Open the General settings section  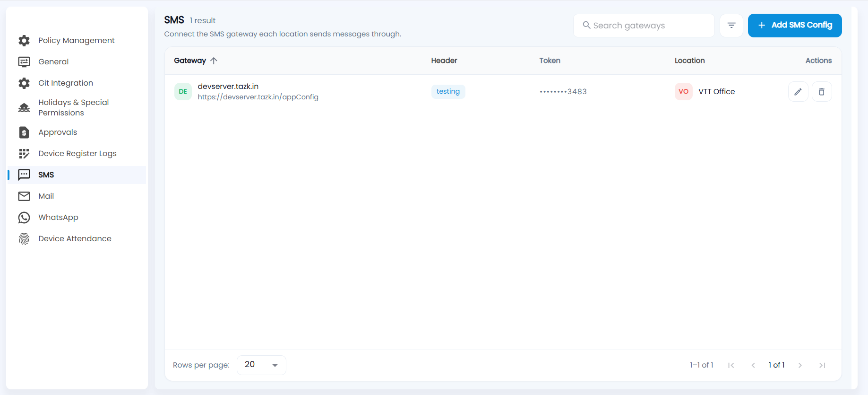pos(77,62)
